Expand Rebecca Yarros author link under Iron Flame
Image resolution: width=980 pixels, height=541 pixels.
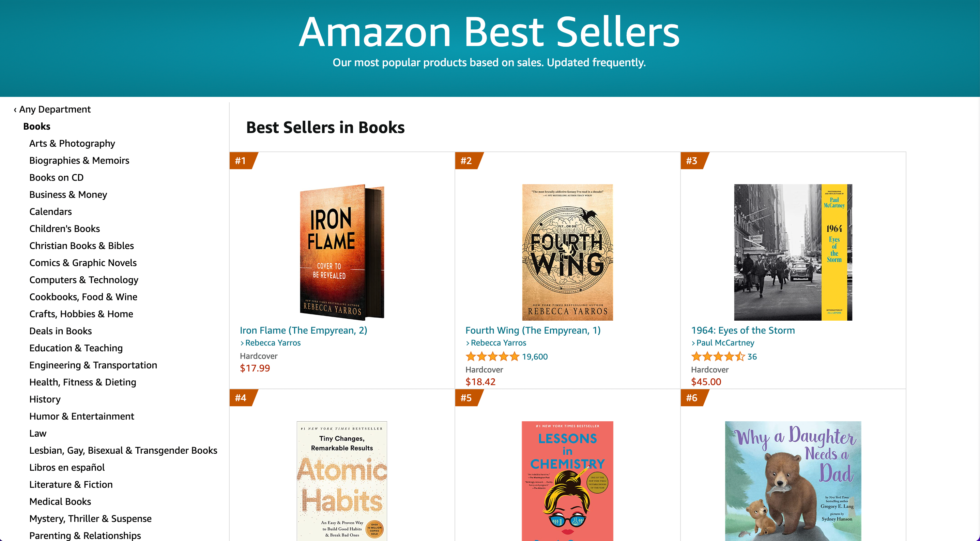coord(270,343)
